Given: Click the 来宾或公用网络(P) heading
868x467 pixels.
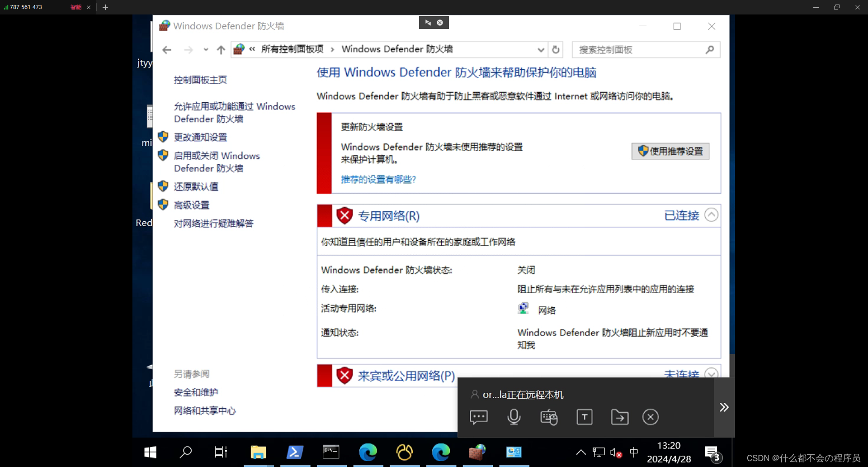Looking at the screenshot, I should (x=406, y=376).
